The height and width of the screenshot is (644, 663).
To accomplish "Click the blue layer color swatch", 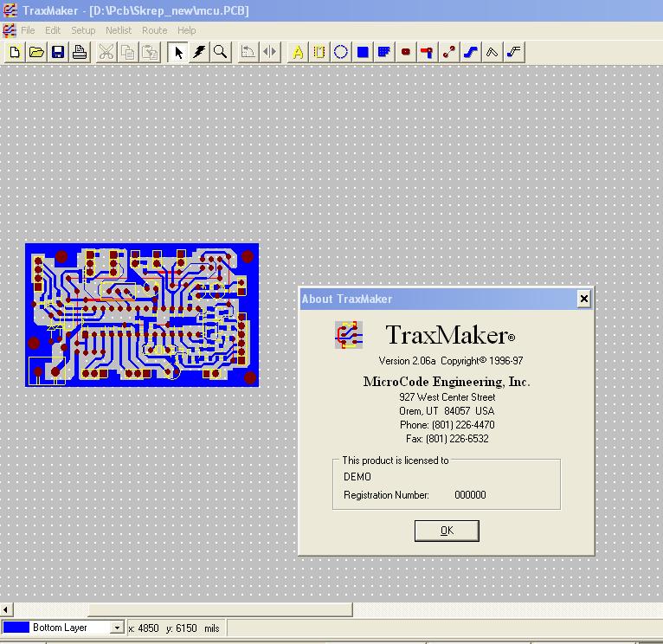I will click(16, 628).
